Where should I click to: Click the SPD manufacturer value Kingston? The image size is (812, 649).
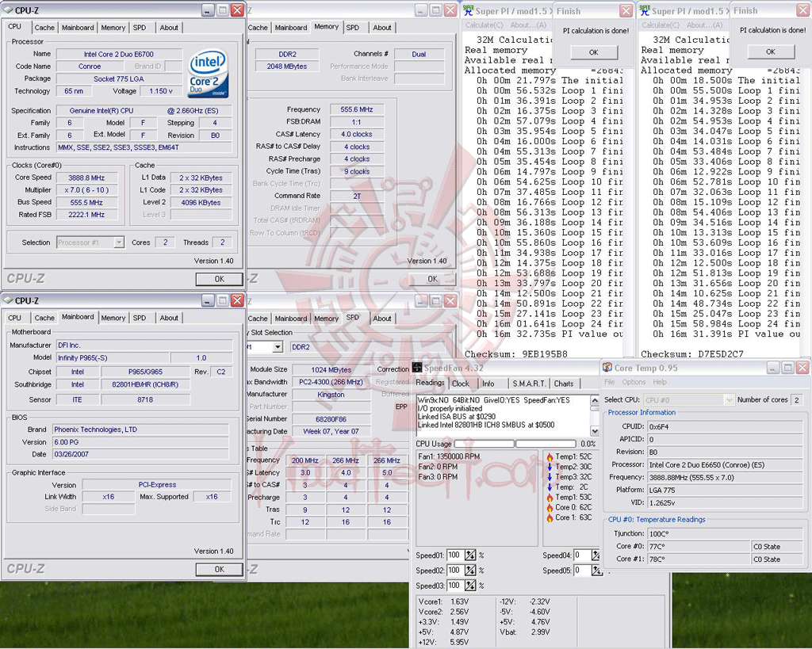[x=331, y=395]
